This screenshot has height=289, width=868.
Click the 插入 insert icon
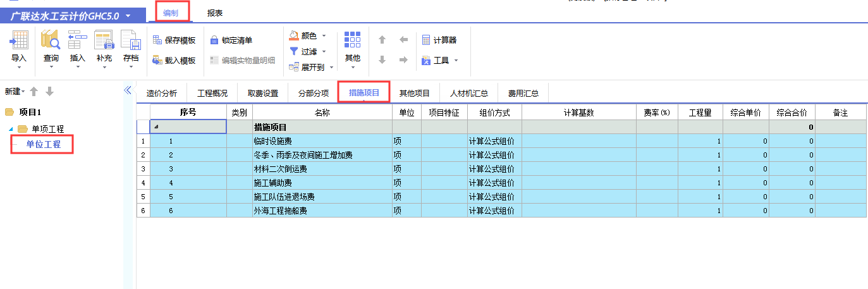pyautogui.click(x=77, y=40)
